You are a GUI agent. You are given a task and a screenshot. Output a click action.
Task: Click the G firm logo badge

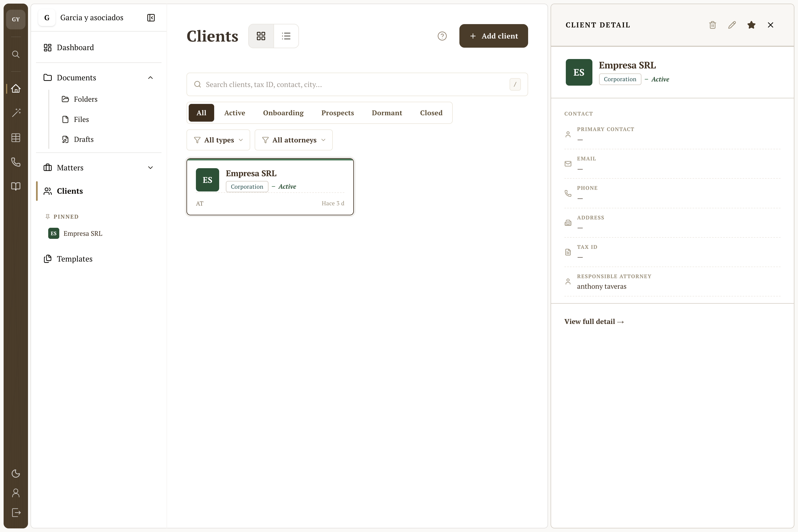47,18
